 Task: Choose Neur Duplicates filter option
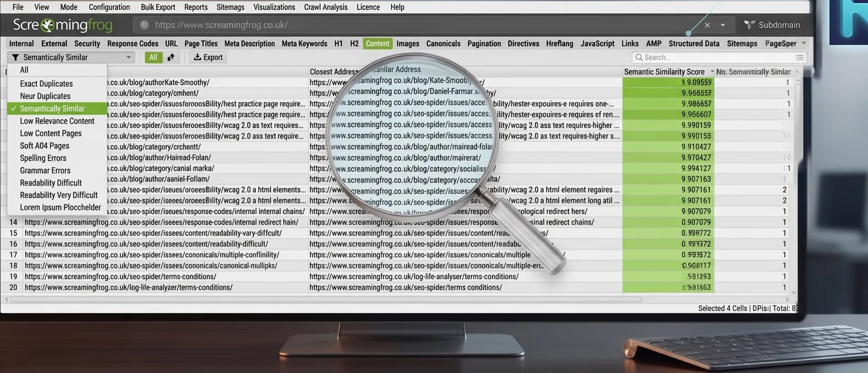click(57, 96)
